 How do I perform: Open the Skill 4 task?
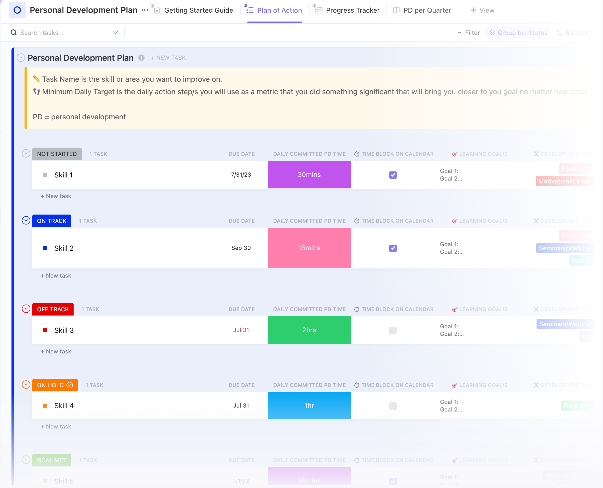click(64, 406)
